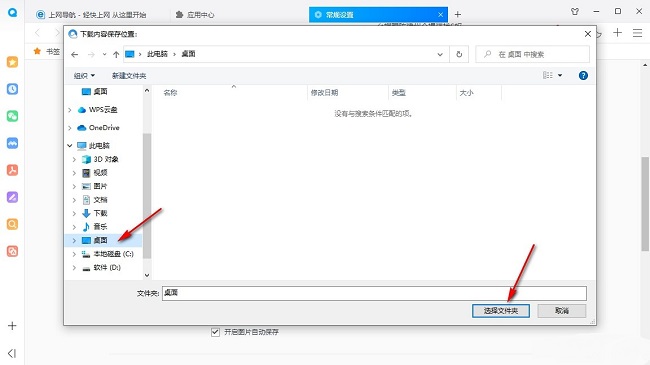Image resolution: width=650 pixels, height=365 pixels.
Task: Expand the address bar path dropdown
Action: coord(440,54)
